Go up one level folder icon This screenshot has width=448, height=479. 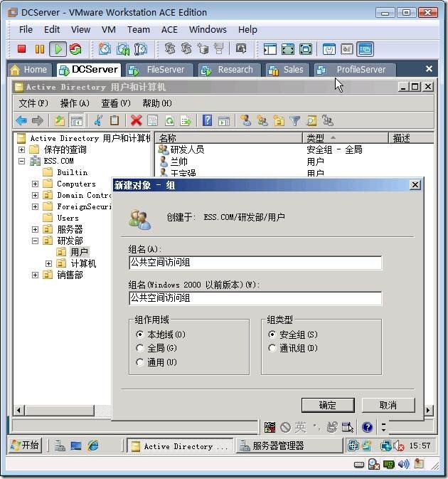[60, 121]
